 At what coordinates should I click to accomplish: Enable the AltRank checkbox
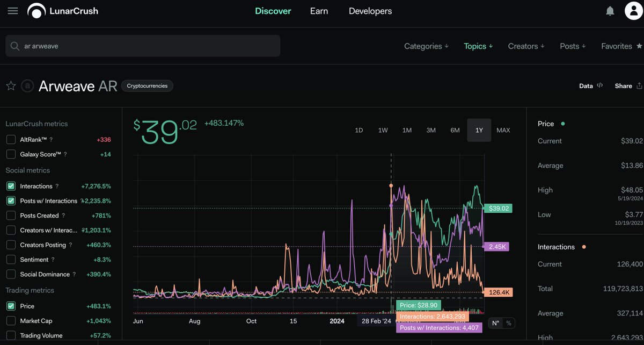[11, 140]
